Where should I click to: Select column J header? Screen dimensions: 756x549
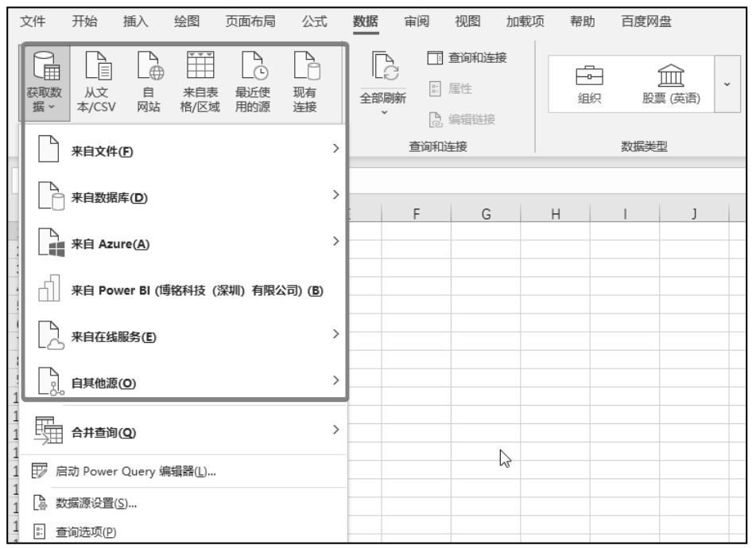[x=694, y=213]
